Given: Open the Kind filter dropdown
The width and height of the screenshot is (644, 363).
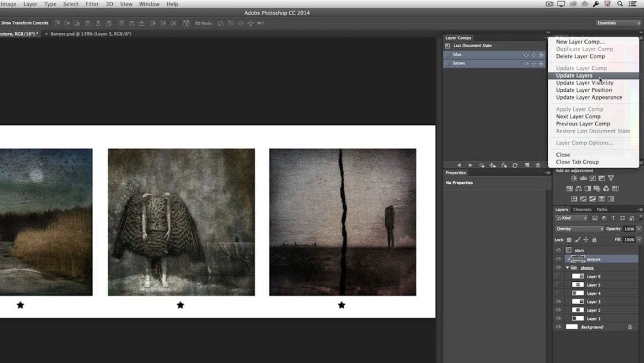Looking at the screenshot, I should click(x=572, y=218).
